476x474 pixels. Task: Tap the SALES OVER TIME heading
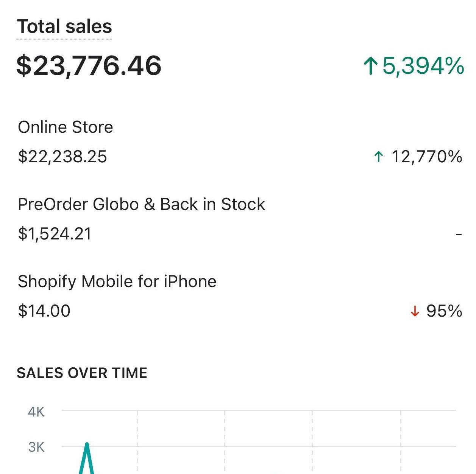click(82, 373)
